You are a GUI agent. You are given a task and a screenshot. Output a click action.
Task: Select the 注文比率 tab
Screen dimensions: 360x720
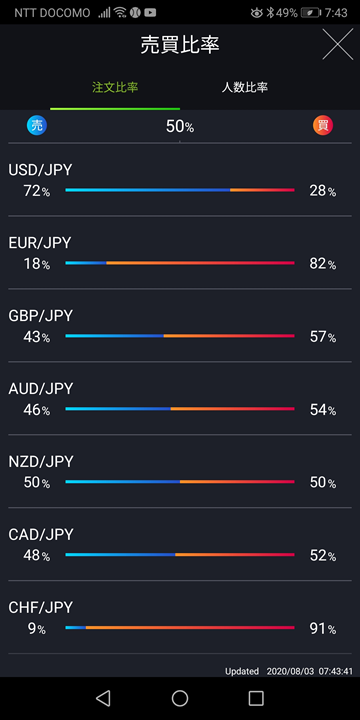pos(115,88)
